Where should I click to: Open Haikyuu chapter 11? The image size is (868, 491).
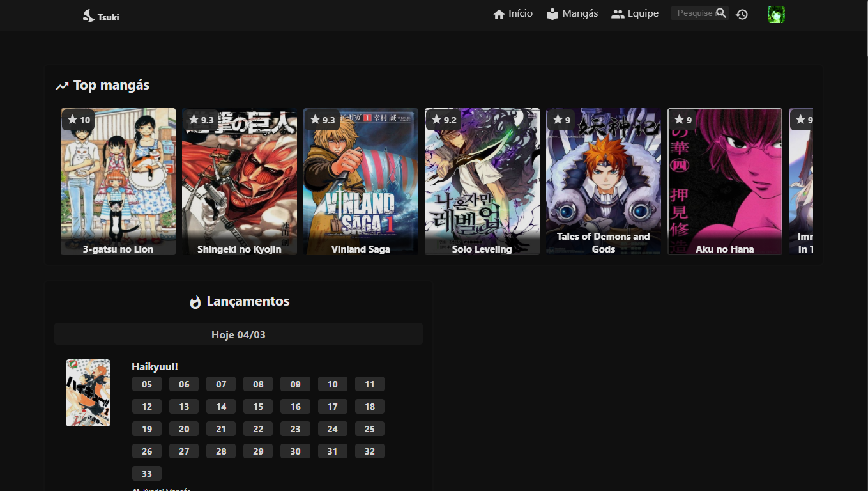click(x=370, y=384)
